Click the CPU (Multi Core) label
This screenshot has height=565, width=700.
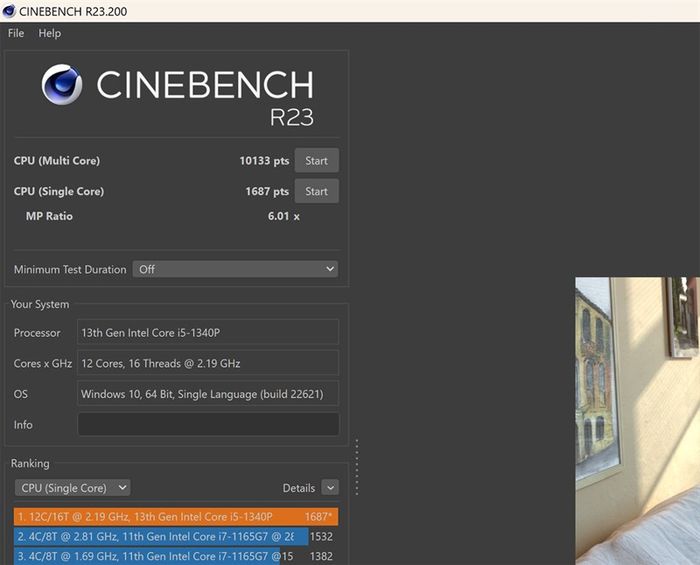[x=57, y=161]
